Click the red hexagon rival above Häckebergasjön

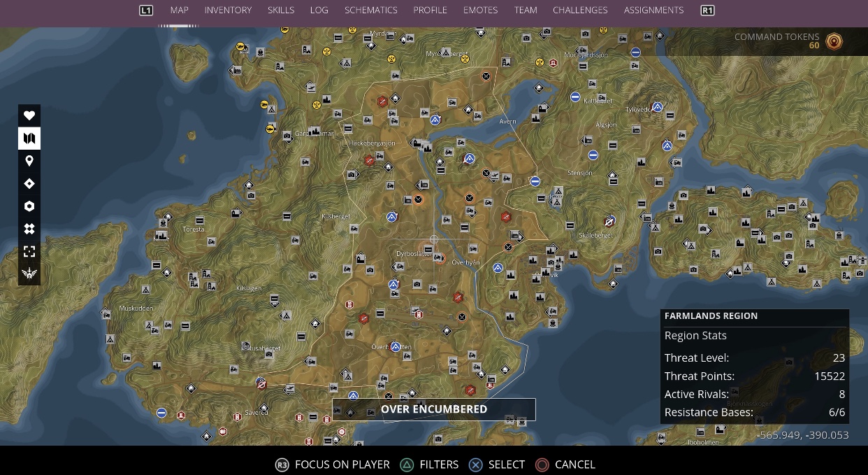[382, 101]
